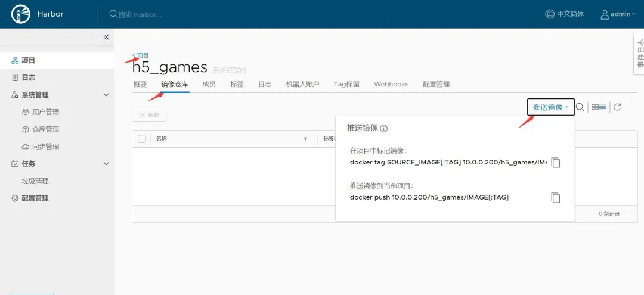Open the 事件日志 side panel tab
This screenshot has width=644, height=295.
point(639,53)
